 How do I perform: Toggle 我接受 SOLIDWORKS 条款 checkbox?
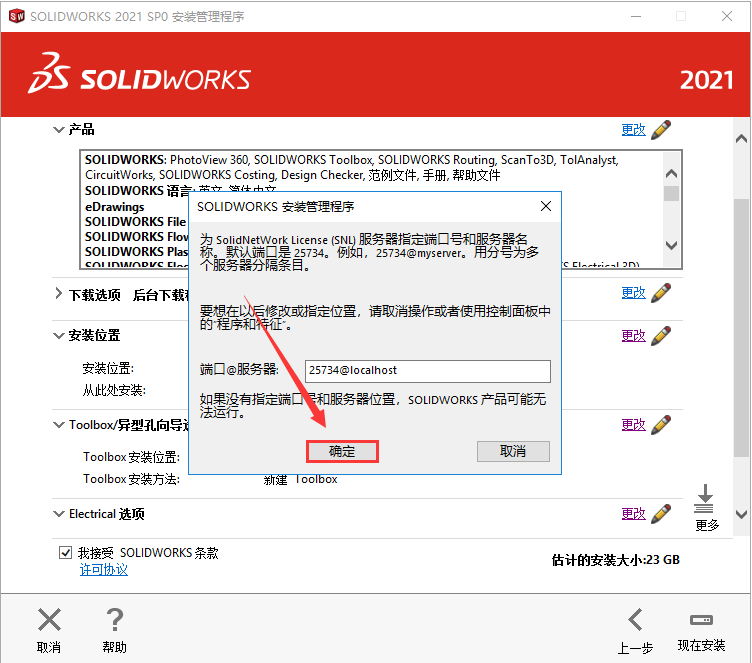[x=66, y=553]
